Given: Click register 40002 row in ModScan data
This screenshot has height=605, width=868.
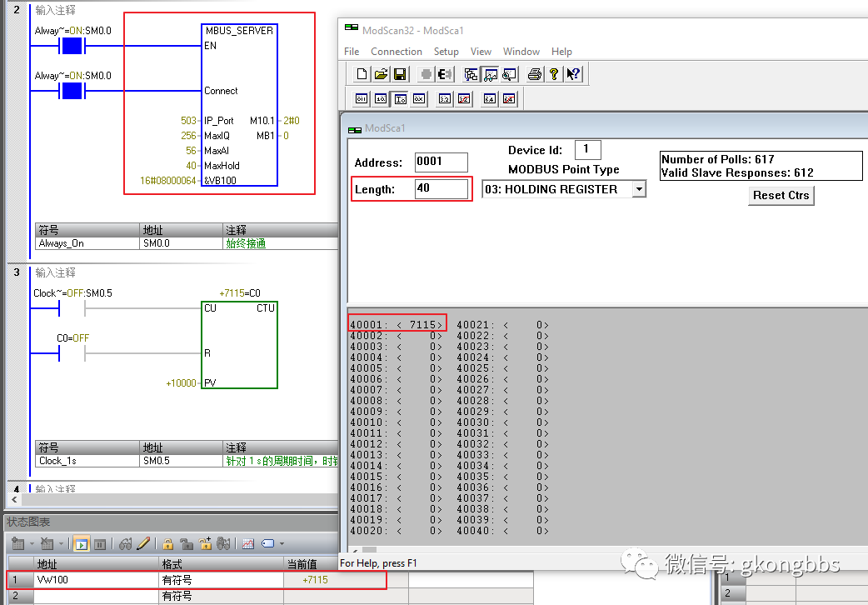Looking at the screenshot, I should [x=396, y=336].
